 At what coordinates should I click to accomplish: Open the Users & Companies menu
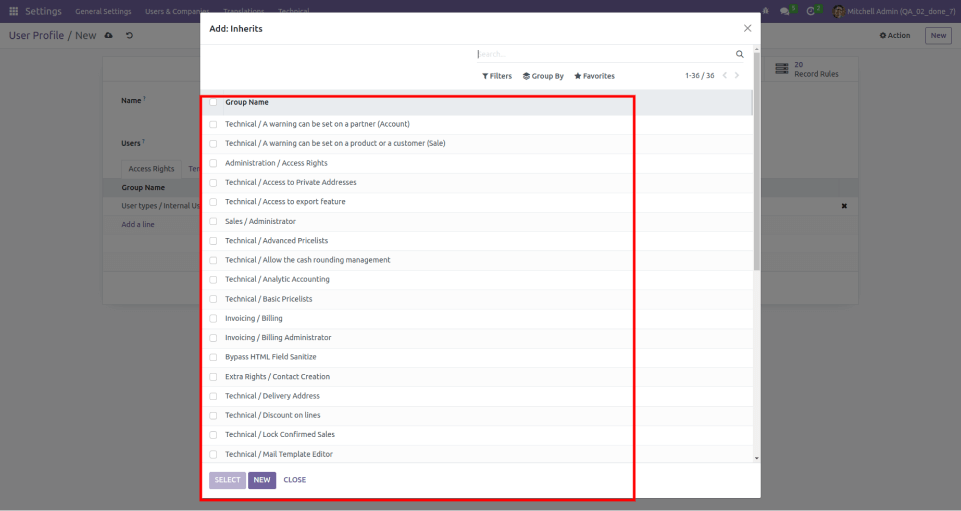coord(177,11)
